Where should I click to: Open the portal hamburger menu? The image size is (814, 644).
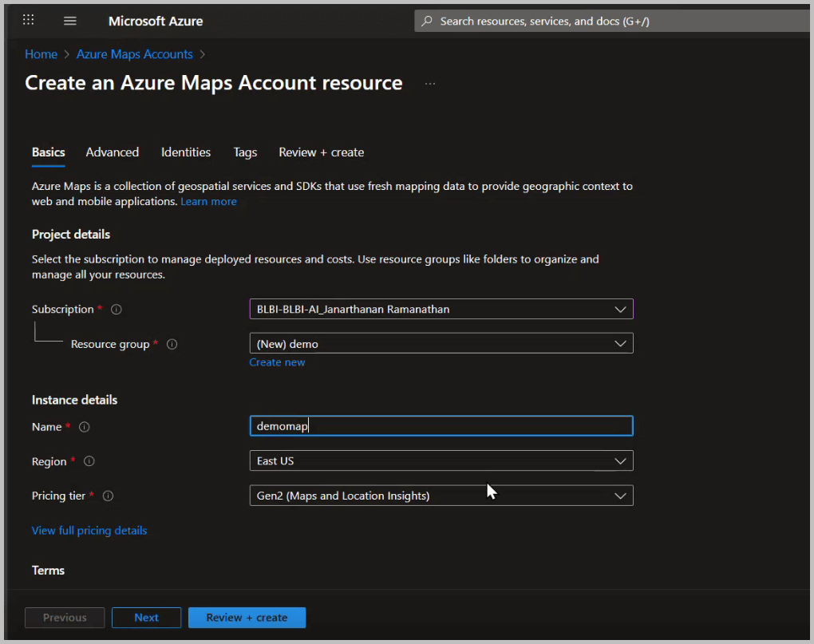pos(70,20)
